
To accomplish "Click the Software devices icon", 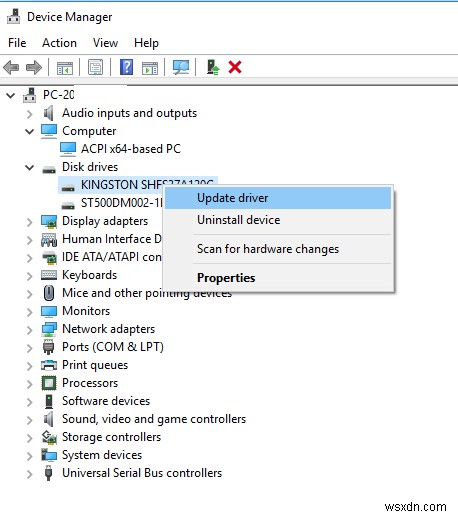I will click(x=49, y=401).
